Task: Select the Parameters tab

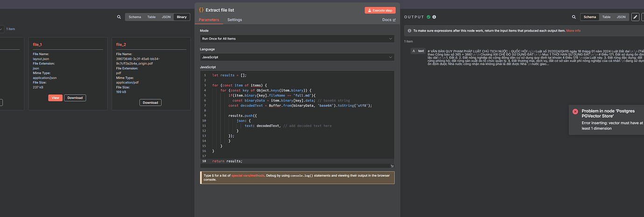Action: click(x=209, y=20)
